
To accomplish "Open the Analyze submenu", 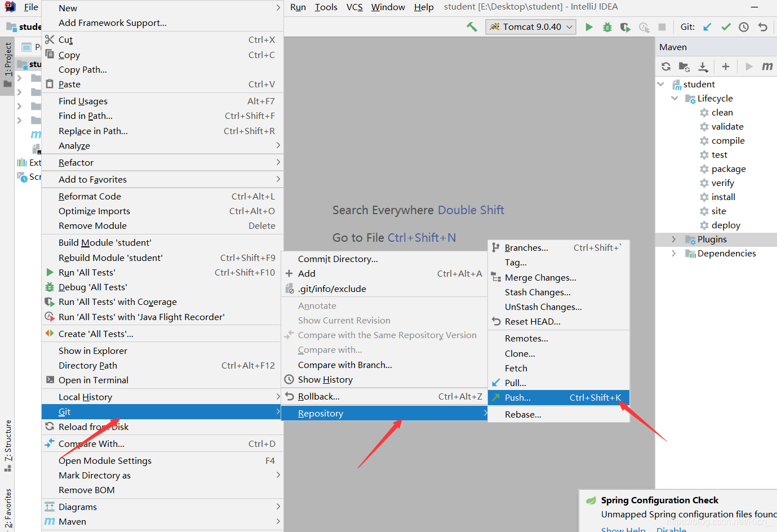I will 162,145.
